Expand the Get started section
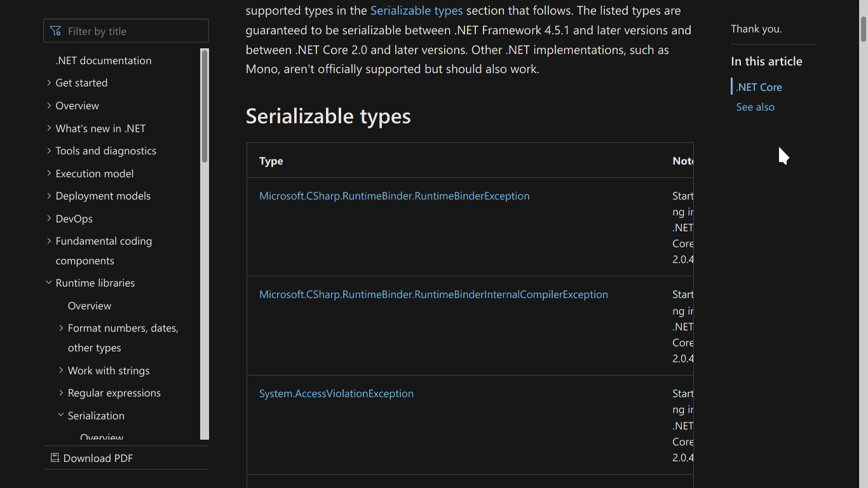 tap(49, 83)
